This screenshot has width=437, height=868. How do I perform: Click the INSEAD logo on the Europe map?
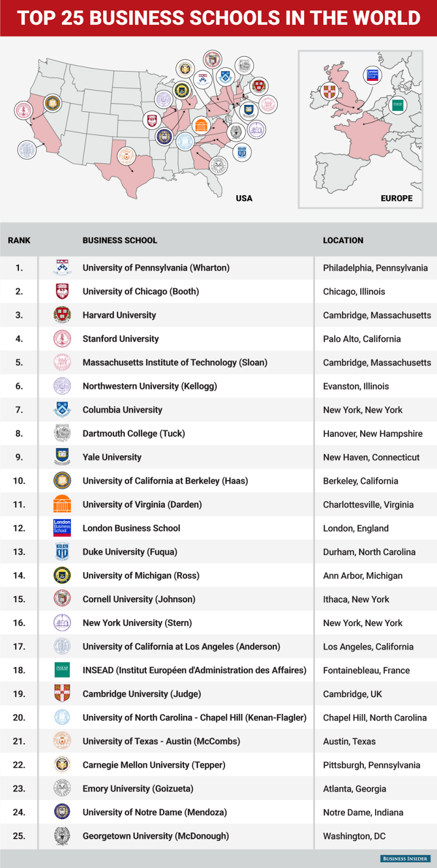pos(398,104)
